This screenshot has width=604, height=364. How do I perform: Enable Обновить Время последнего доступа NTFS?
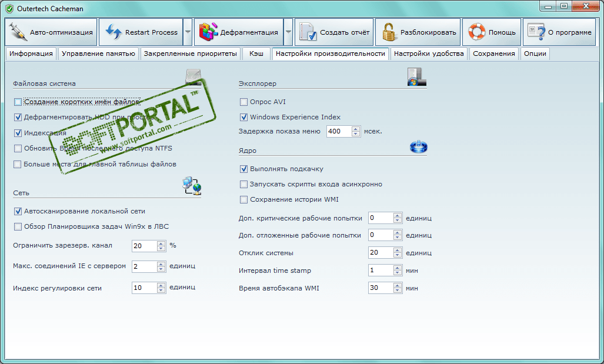click(18, 148)
